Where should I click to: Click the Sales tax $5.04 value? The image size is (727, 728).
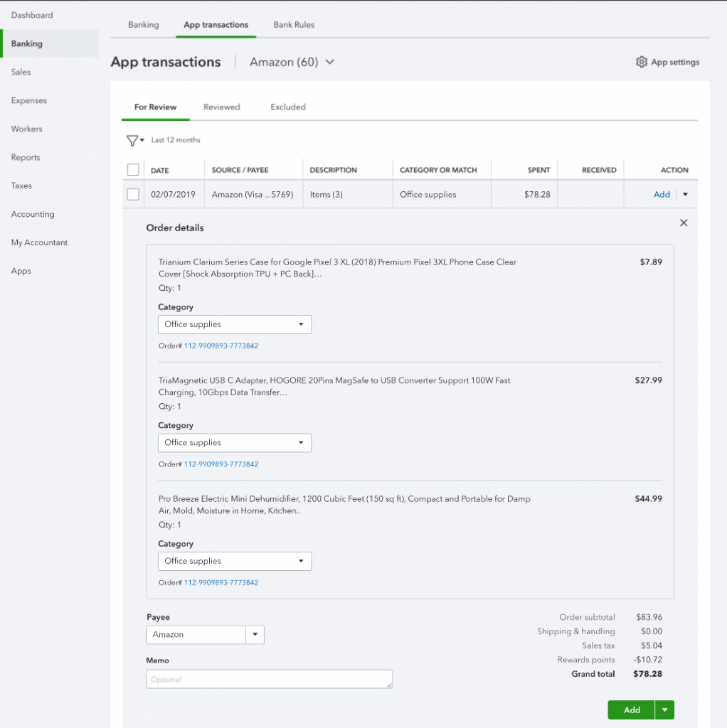coord(652,646)
